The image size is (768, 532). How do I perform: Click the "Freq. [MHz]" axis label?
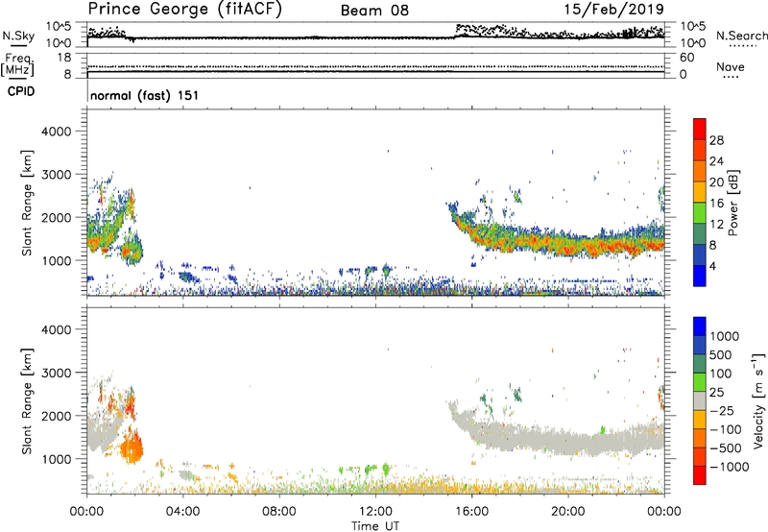pos(19,64)
